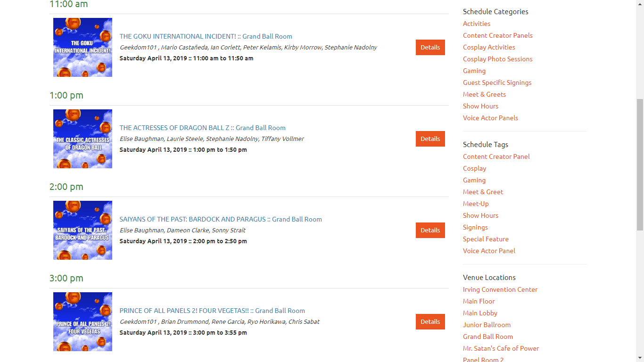This screenshot has height=362, width=644.
Task: Show Details for Prince of All Panels 2
Action: tap(430, 321)
